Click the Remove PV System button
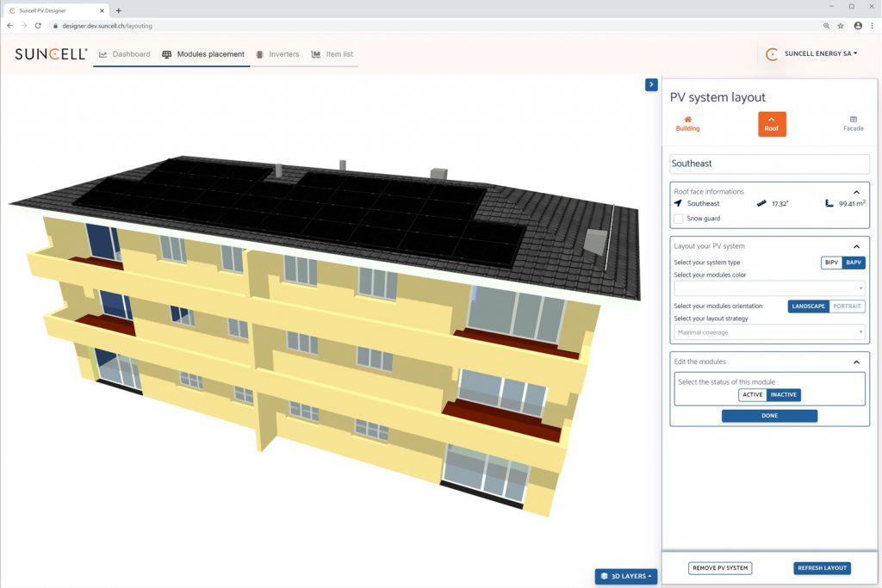The width and height of the screenshot is (882, 588). tap(720, 568)
